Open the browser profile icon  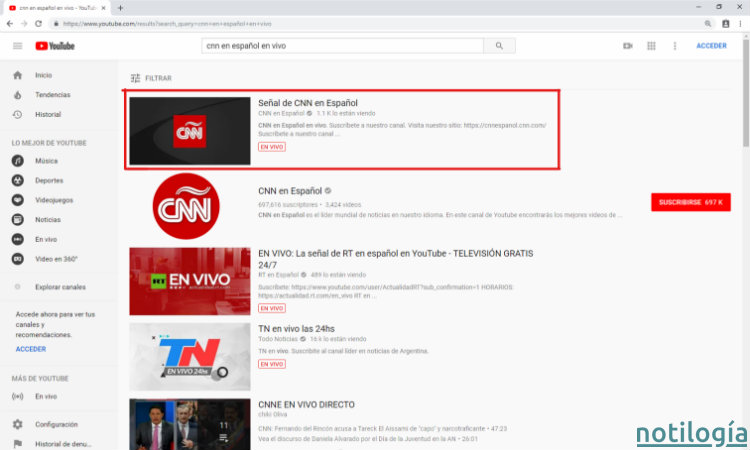[x=726, y=23]
